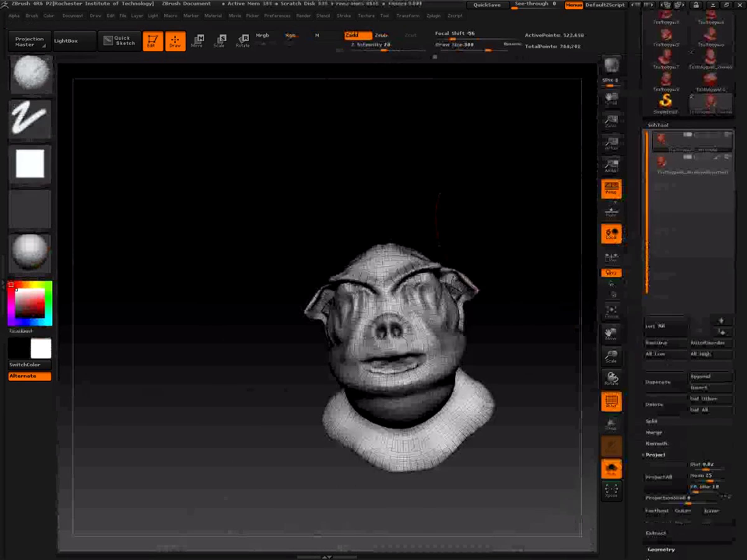Expand the Geometry section

click(661, 549)
